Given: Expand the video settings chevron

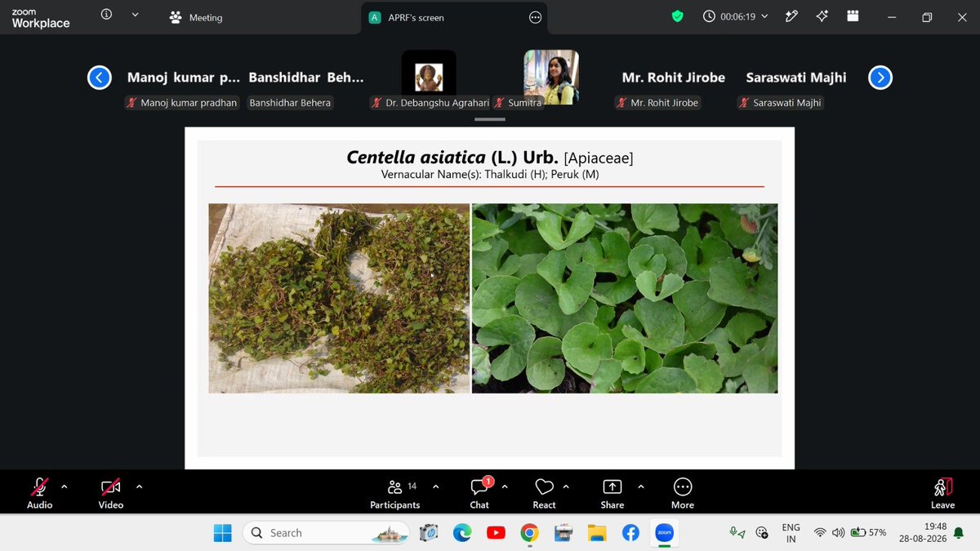Looking at the screenshot, I should (139, 487).
